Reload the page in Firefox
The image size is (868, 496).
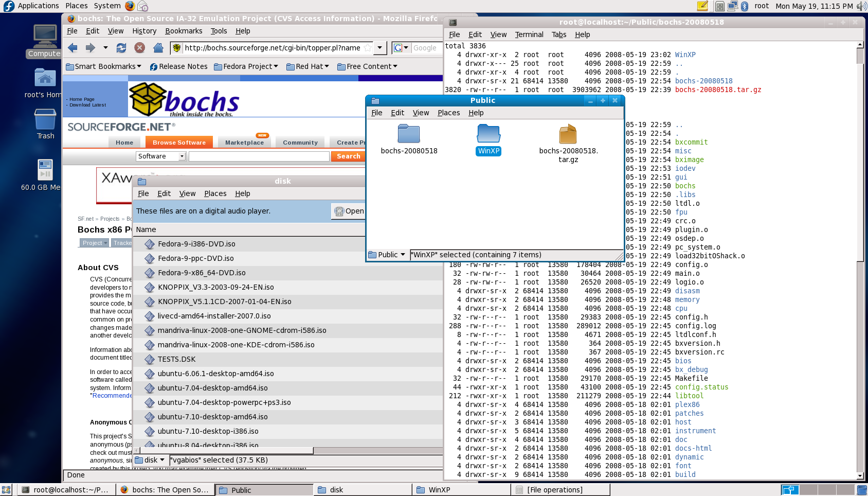point(121,48)
